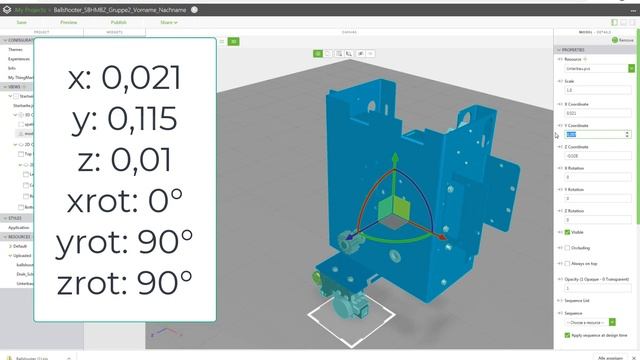Click the Preview menu item

coord(69,22)
